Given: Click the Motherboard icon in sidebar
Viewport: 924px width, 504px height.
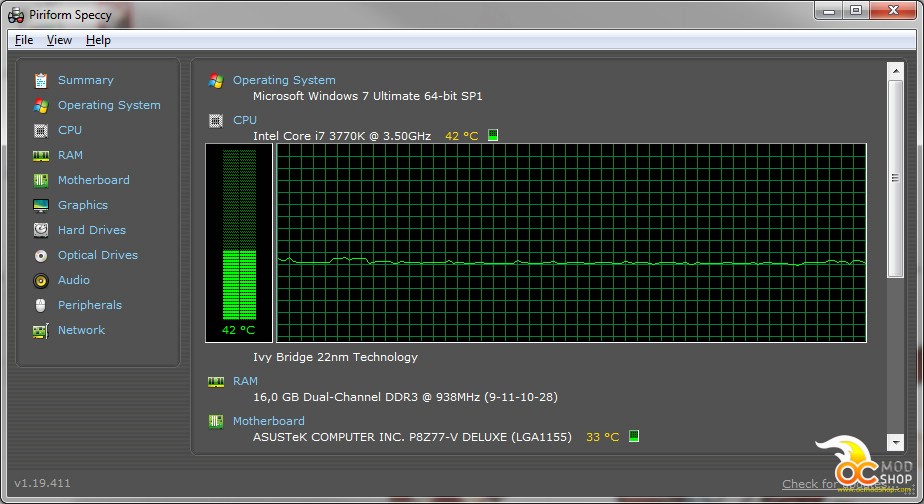Looking at the screenshot, I should 41,180.
